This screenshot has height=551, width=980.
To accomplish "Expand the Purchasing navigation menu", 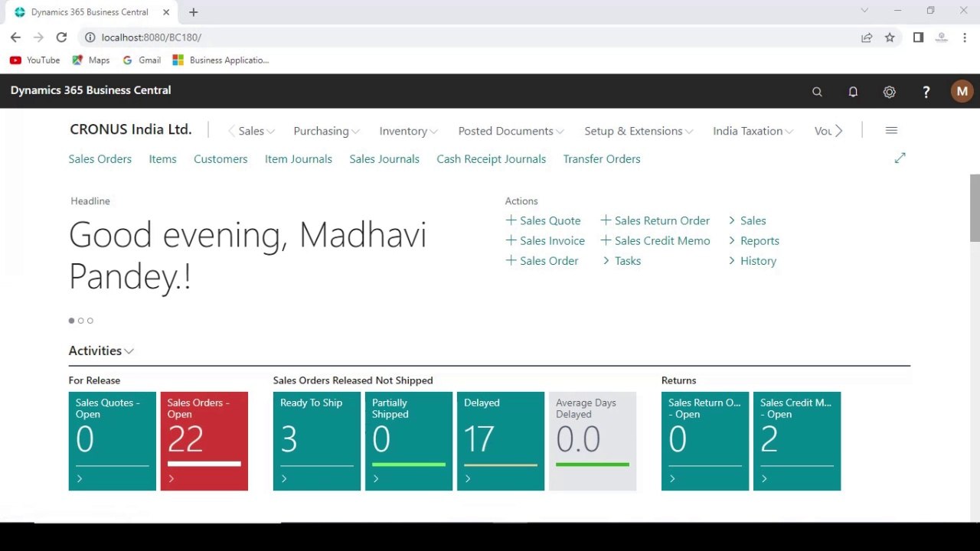I will click(326, 131).
